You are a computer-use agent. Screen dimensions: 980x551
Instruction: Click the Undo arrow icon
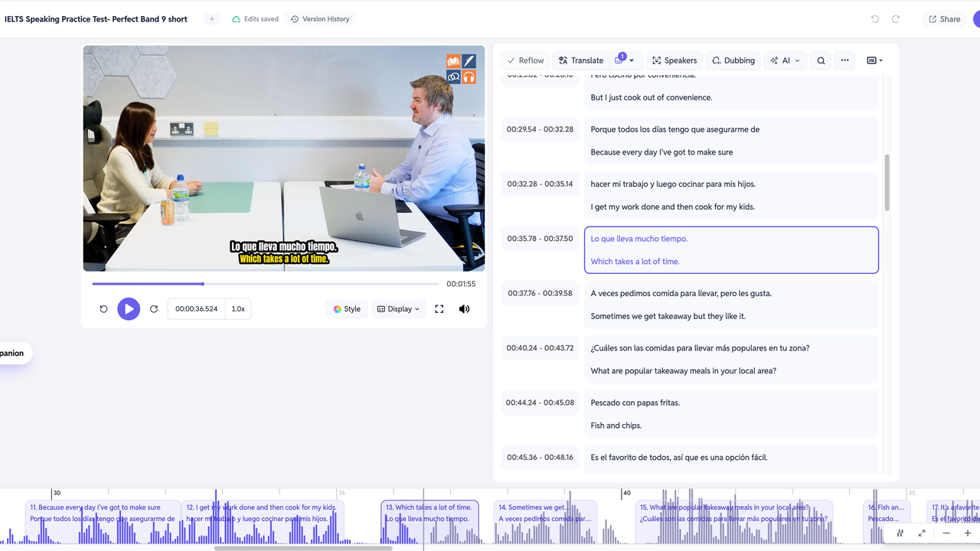(x=875, y=19)
